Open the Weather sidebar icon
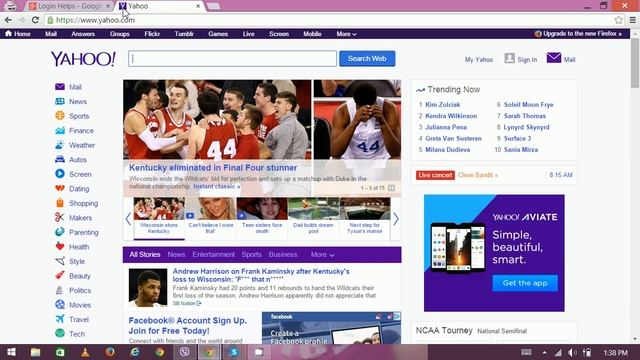Image resolution: width=640 pixels, height=360 pixels. [60, 145]
